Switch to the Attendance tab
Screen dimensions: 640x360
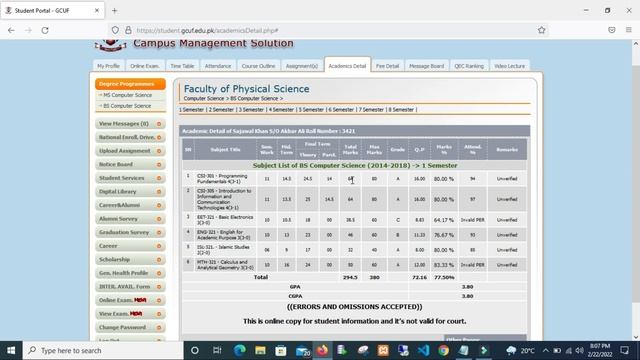click(x=218, y=66)
